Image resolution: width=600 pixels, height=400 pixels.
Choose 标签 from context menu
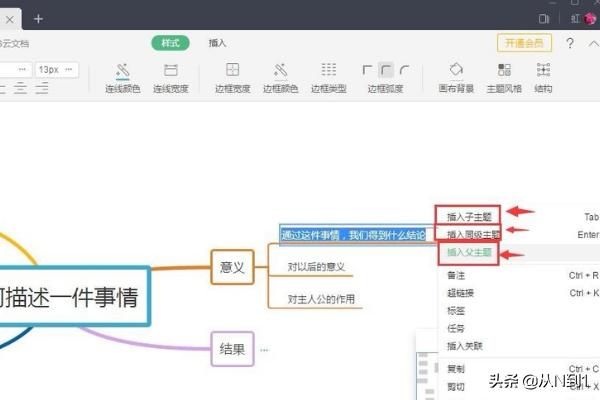pyautogui.click(x=519, y=311)
